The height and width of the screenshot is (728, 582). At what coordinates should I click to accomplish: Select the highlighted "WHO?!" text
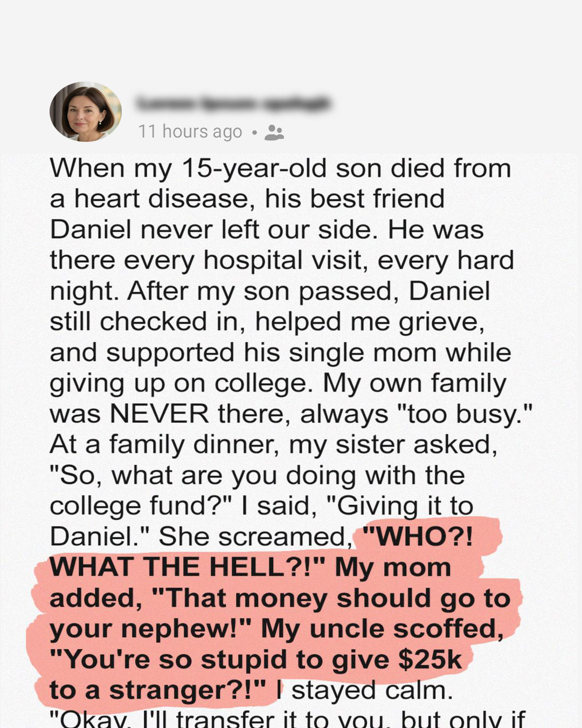pos(418,537)
